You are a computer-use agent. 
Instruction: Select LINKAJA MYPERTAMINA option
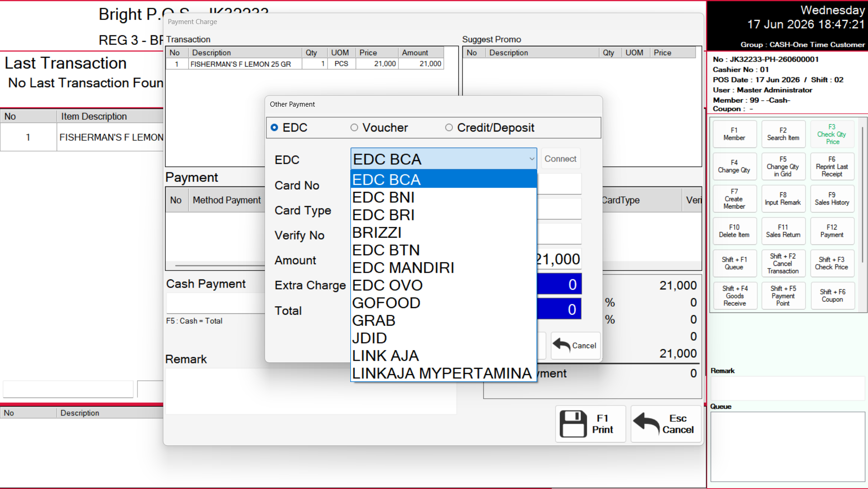(444, 373)
